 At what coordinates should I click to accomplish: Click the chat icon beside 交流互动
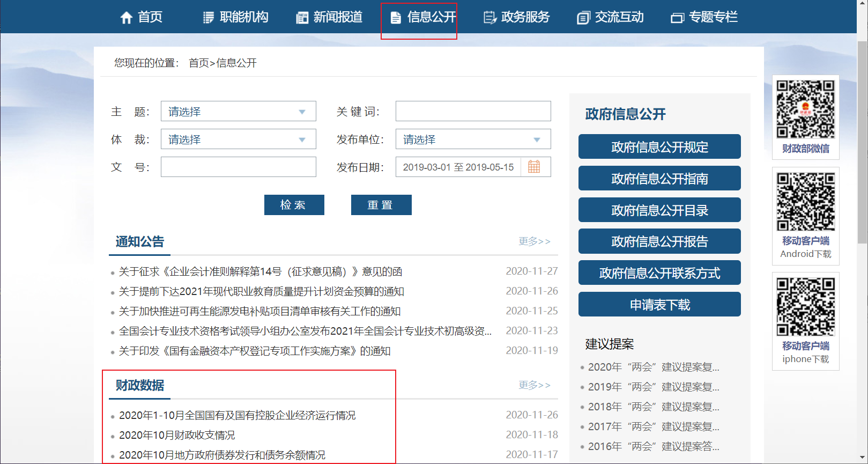coord(583,18)
